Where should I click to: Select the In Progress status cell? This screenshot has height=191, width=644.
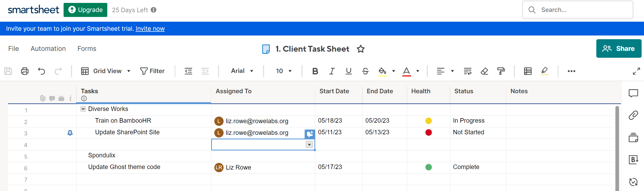pos(478,121)
